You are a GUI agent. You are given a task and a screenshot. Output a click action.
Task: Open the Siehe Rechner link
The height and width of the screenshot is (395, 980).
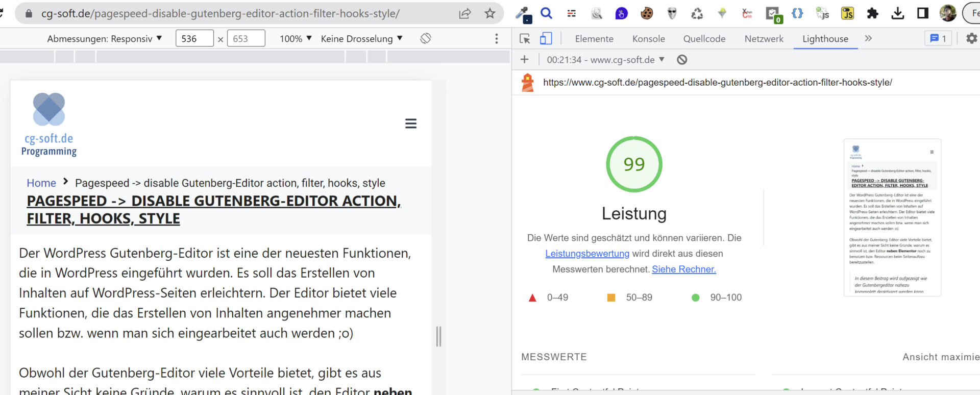coord(684,269)
